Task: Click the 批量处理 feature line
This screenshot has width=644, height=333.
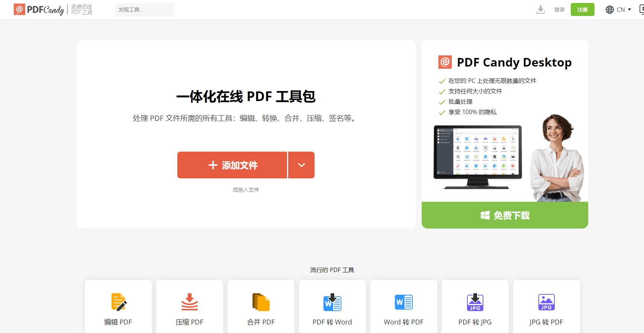Action: 460,101
